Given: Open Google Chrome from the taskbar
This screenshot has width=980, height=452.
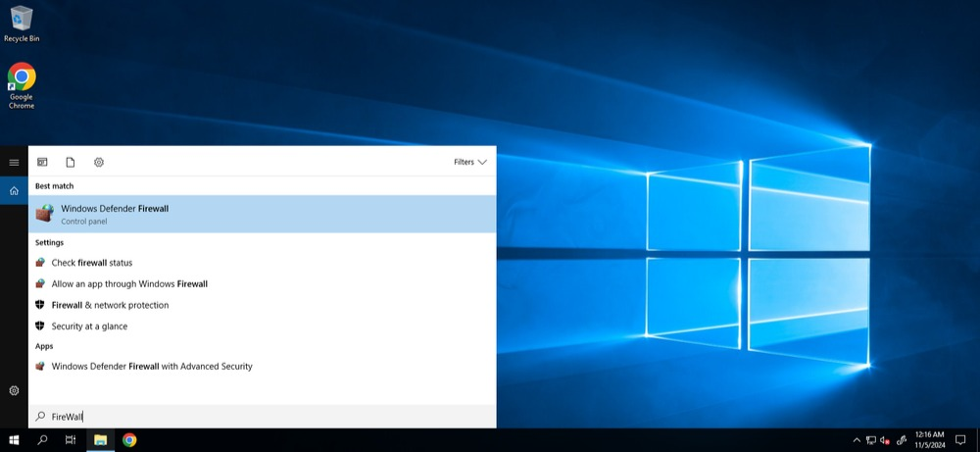Looking at the screenshot, I should 129,440.
